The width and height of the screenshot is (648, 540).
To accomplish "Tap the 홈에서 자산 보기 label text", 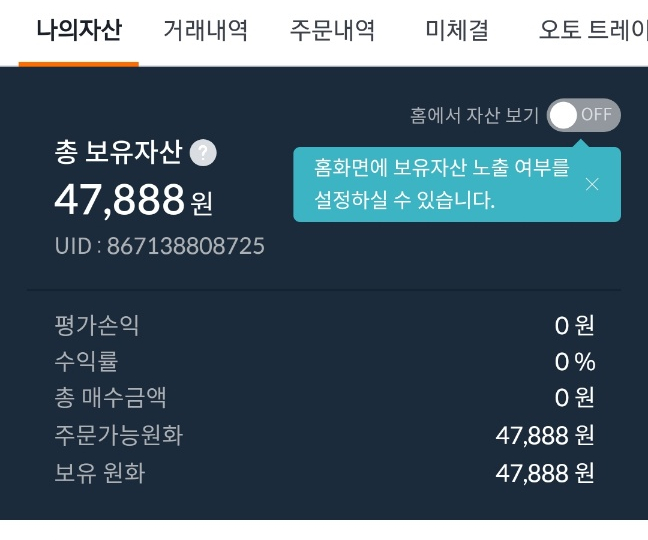I will [x=474, y=115].
